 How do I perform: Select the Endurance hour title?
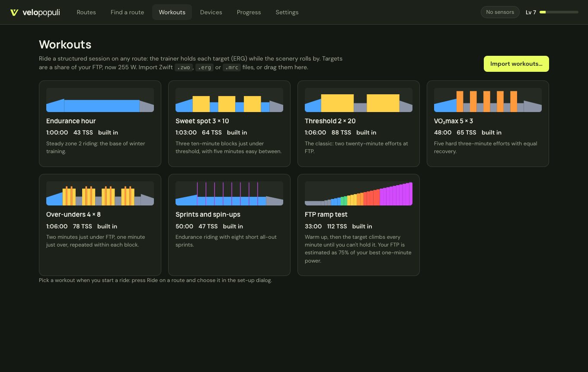[71, 121]
